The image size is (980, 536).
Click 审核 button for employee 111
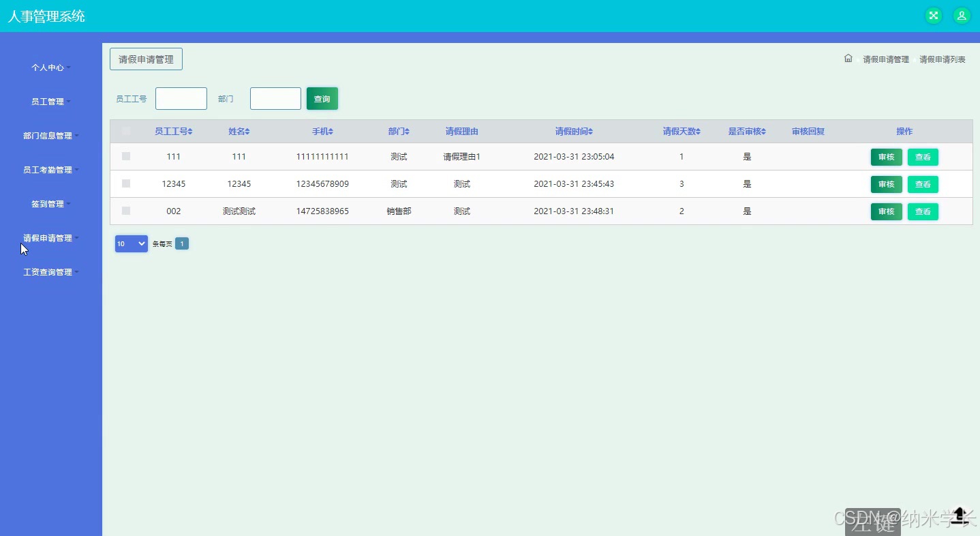point(887,157)
